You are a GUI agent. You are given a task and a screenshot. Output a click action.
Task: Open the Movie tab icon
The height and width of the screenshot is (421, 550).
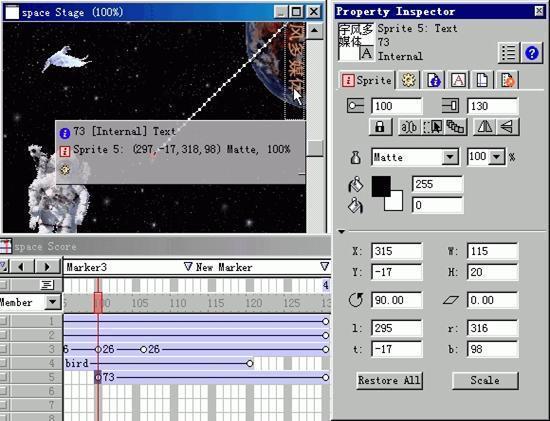[x=507, y=80]
